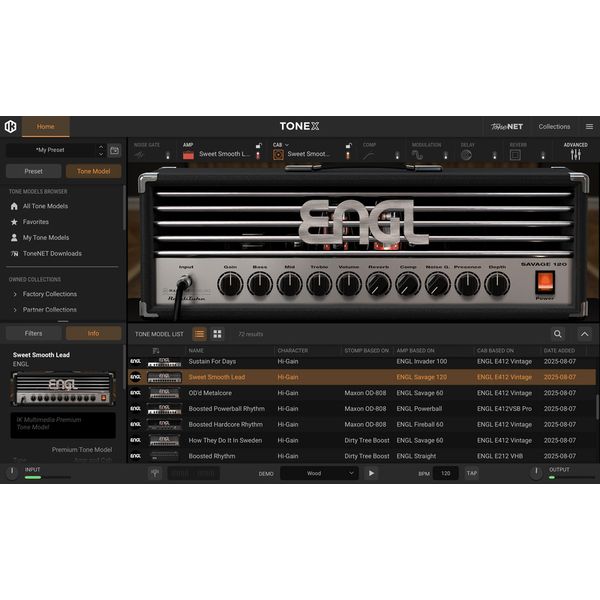This screenshot has width=600, height=600.
Task: Switch to the Filters tab
Action: [34, 333]
